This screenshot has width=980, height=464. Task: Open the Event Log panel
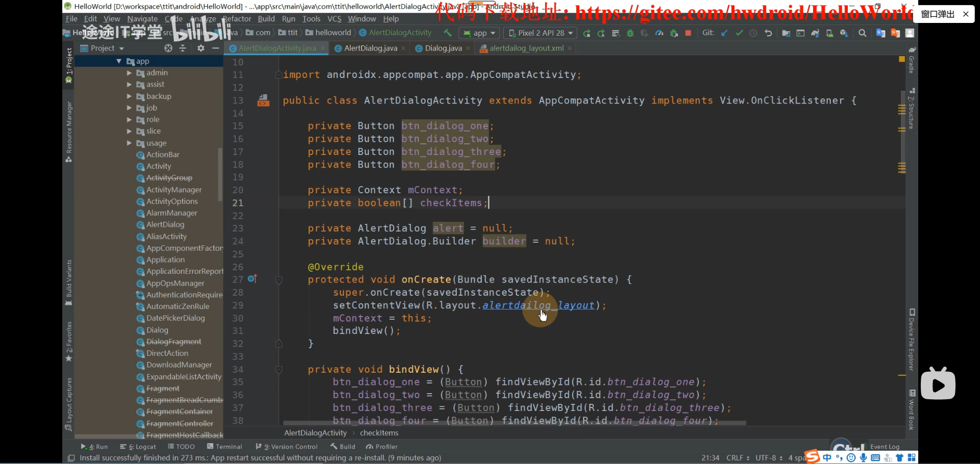885,447
